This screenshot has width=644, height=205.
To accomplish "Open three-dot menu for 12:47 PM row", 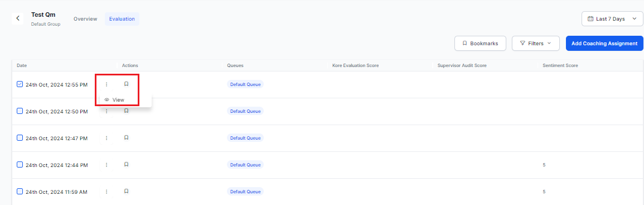I will pos(106,138).
